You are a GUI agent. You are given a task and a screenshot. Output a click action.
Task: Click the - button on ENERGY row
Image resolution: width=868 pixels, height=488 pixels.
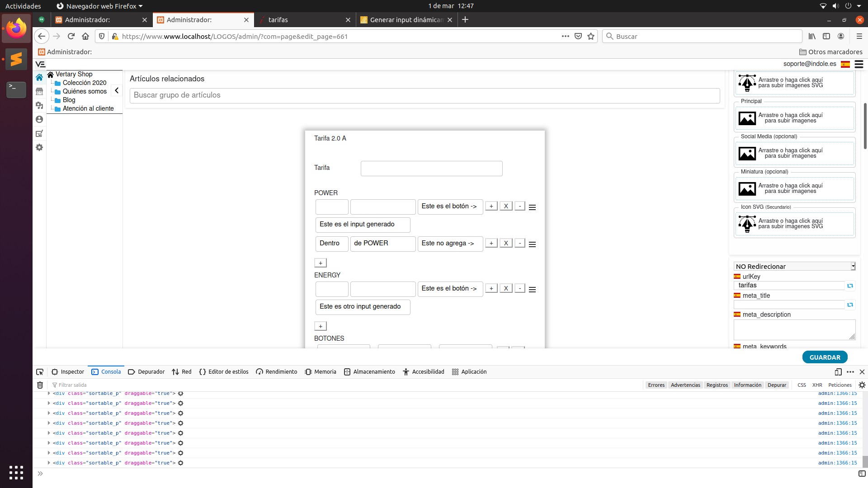(x=520, y=288)
